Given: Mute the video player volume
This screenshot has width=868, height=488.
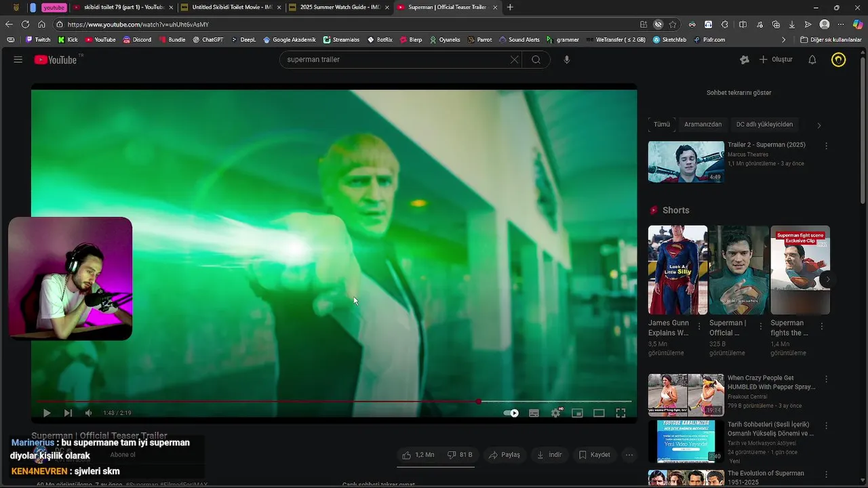Looking at the screenshot, I should (x=88, y=413).
